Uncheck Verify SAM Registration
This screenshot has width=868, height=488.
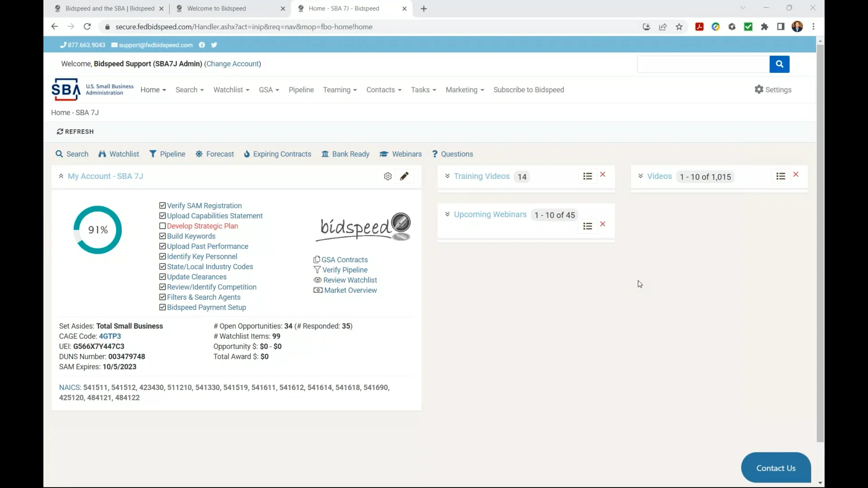(163, 205)
